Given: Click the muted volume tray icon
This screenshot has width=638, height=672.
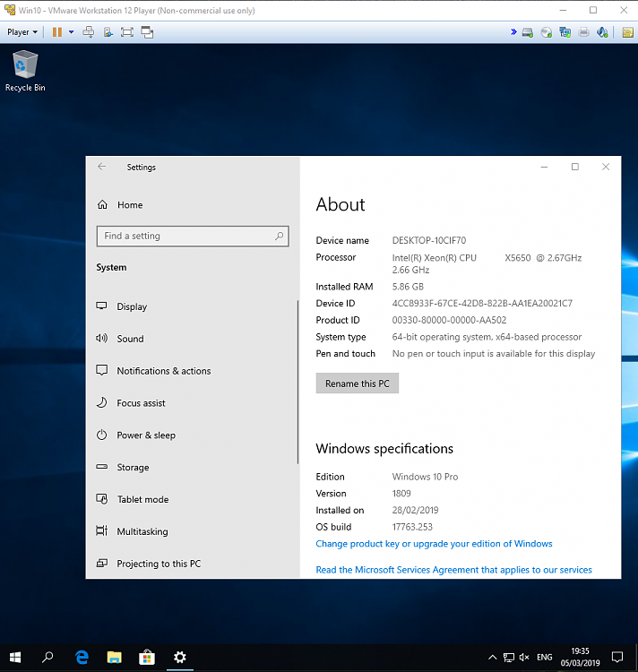Looking at the screenshot, I should [524, 657].
